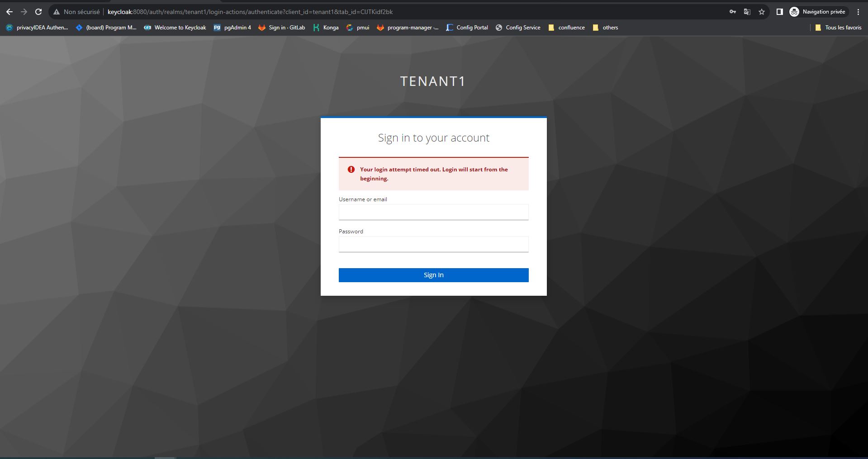Focus the Password field
Image resolution: width=868 pixels, height=459 pixels.
[x=433, y=244]
